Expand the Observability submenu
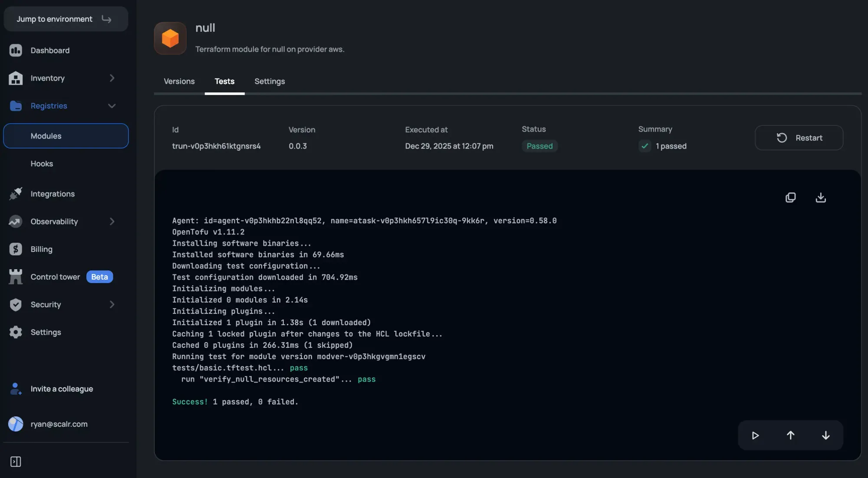 coord(112,221)
